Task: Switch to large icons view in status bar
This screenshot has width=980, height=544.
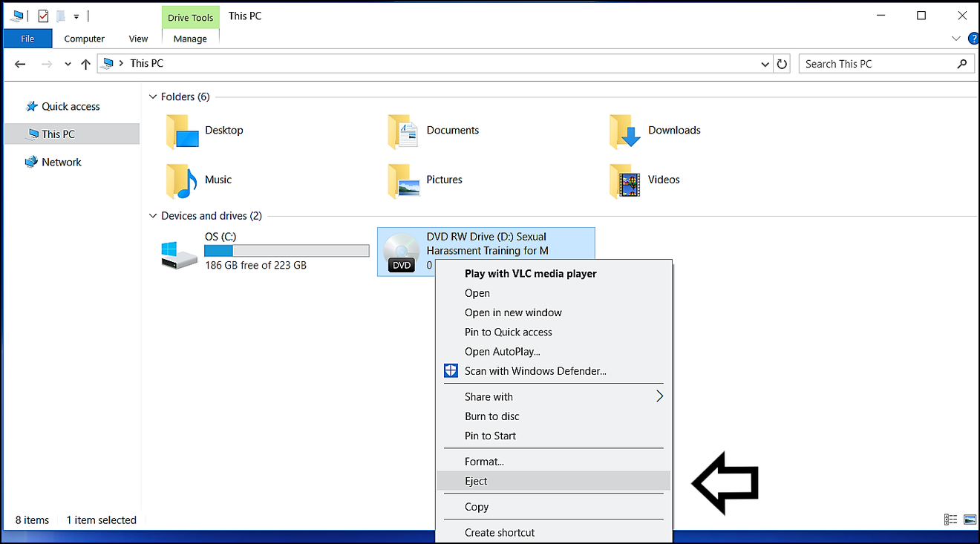Action: pyautogui.click(x=970, y=520)
